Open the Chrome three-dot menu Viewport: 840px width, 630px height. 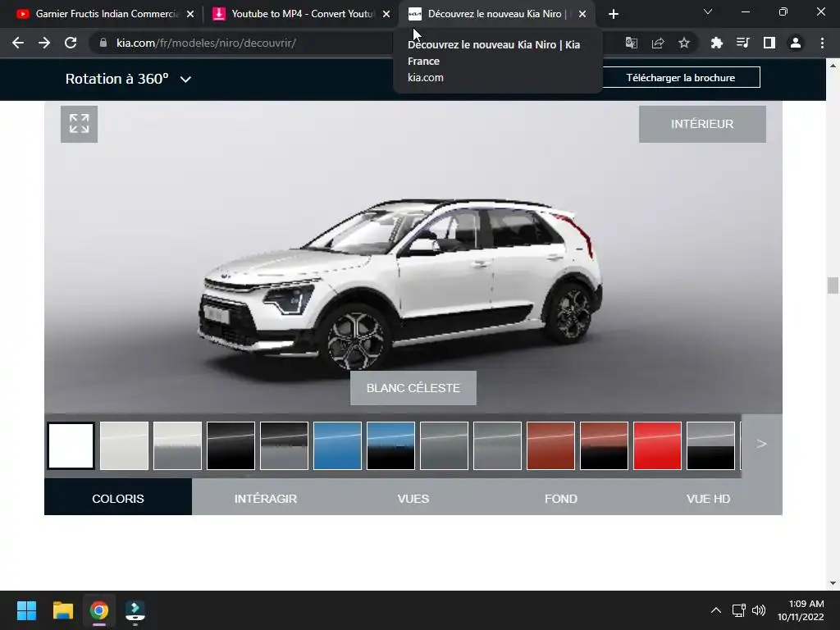tap(822, 43)
